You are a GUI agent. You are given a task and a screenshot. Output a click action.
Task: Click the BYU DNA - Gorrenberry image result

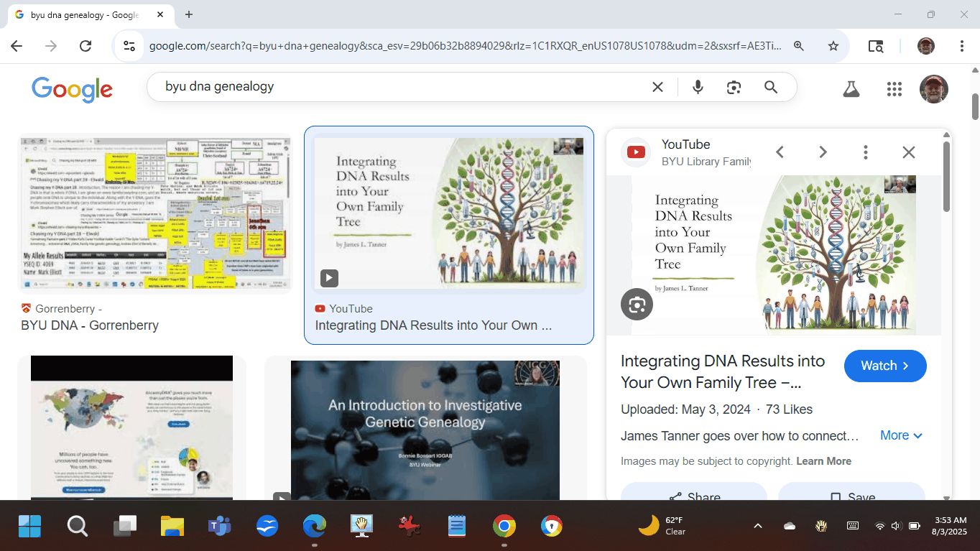(x=154, y=213)
